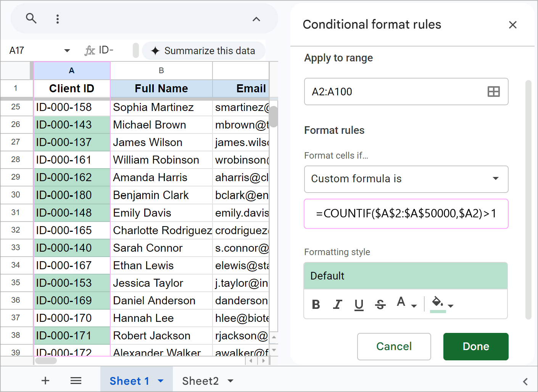
Task: Click the green Done button
Action: pos(476,346)
